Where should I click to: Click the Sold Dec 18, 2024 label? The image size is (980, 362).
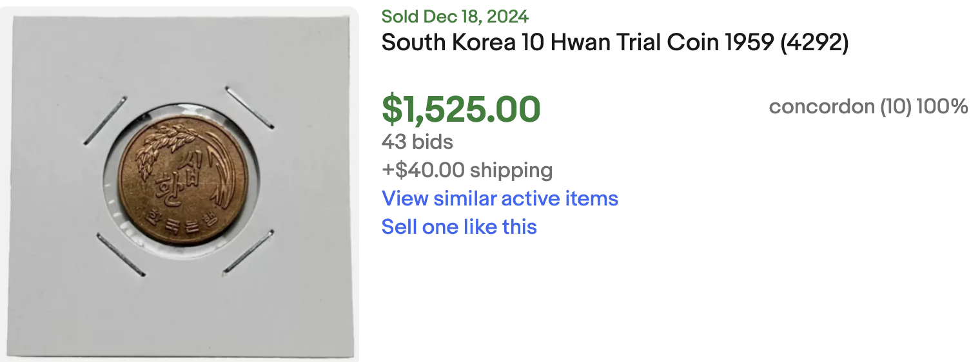[x=455, y=16]
